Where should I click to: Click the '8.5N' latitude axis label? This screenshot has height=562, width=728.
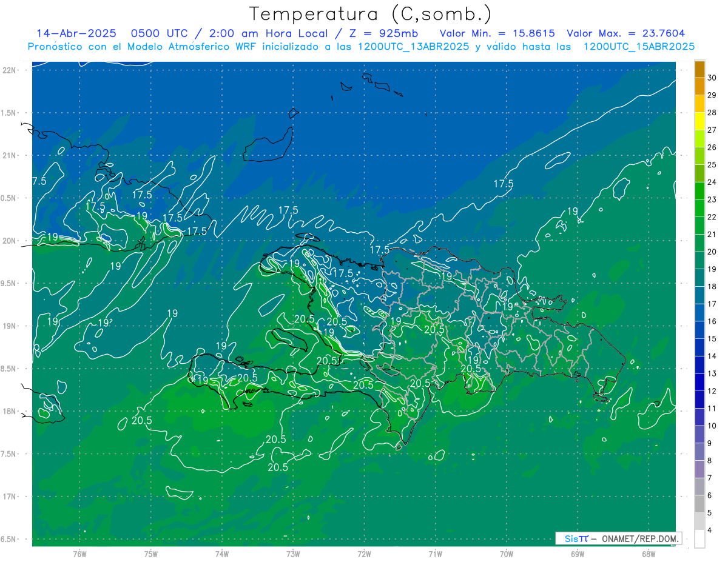pyautogui.click(x=8, y=369)
